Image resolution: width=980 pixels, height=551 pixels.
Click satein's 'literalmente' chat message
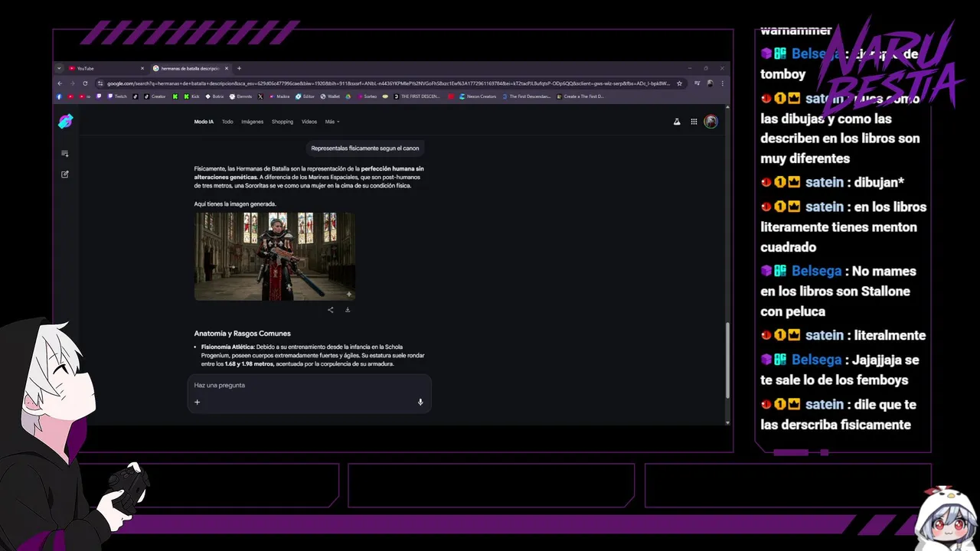tap(843, 335)
